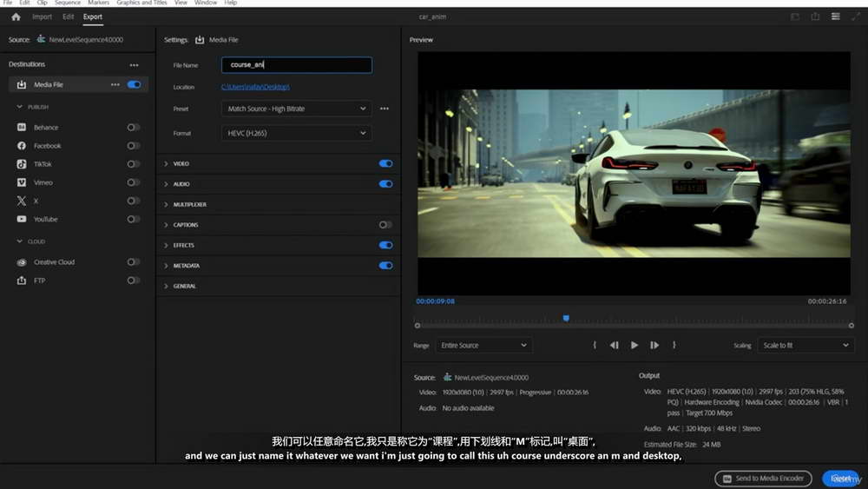
Task: Click the Settings Media File icon
Action: pyautogui.click(x=200, y=40)
